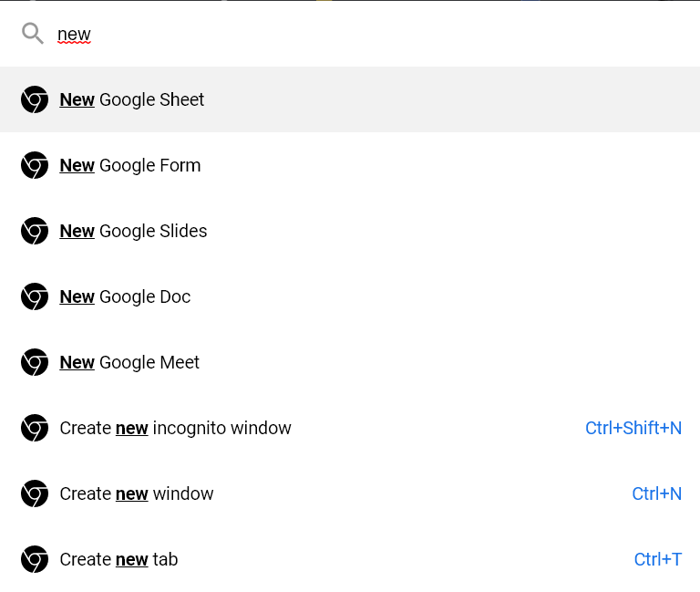
Task: Select Create new incognito window
Action: [x=350, y=428]
